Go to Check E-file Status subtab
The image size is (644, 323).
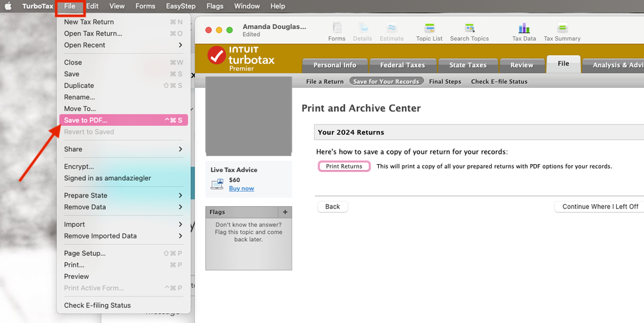499,81
